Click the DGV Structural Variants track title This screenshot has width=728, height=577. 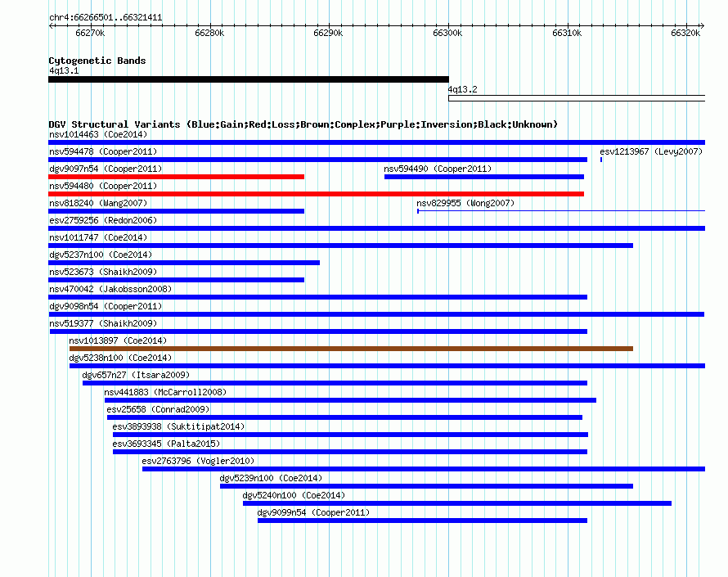(x=303, y=124)
